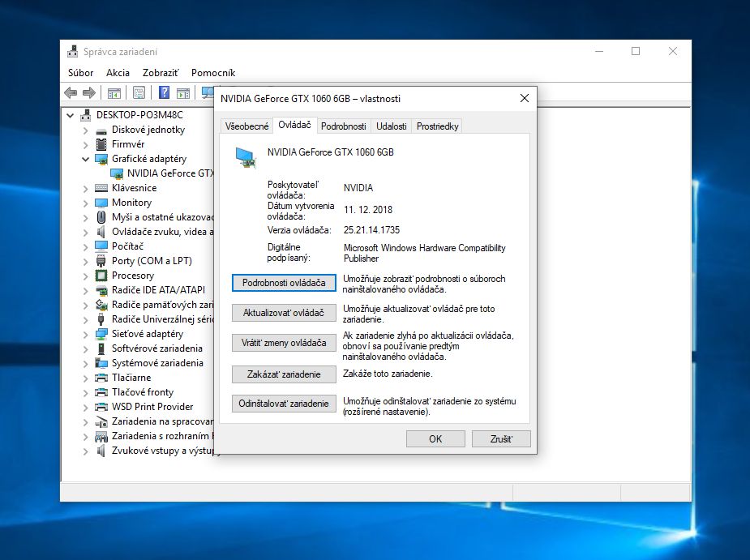
Task: Click the Zakázať zariadenie button
Action: click(284, 374)
